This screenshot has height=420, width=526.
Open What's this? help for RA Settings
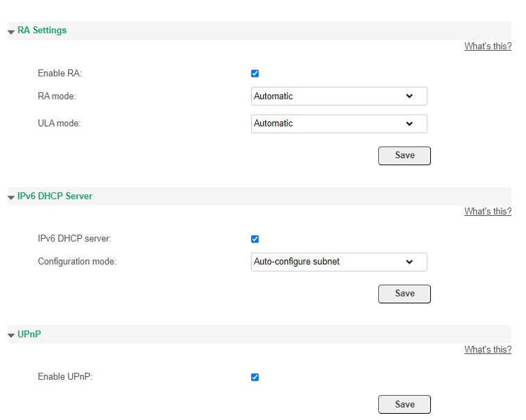tap(488, 47)
